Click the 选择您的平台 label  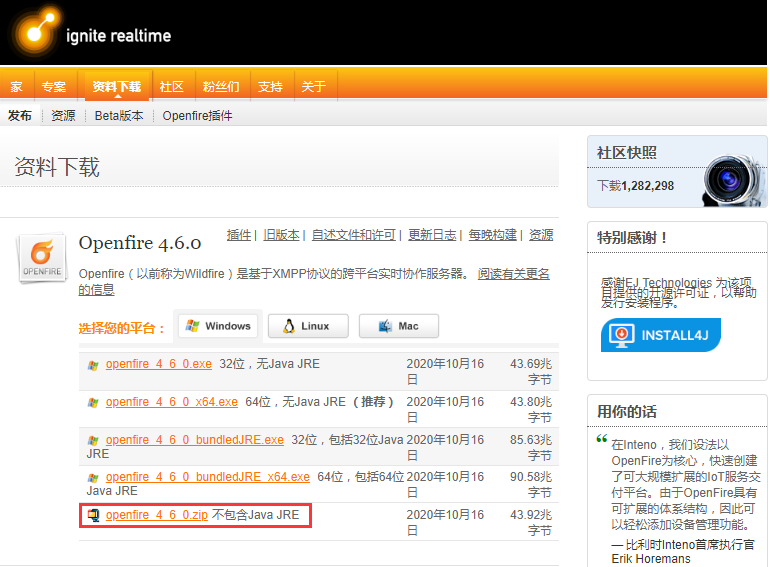coord(122,328)
